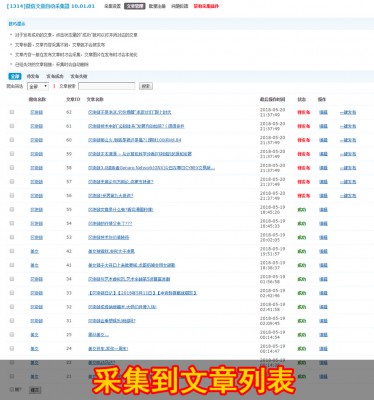Open the title link of article ID 58
The width and height of the screenshot is (374, 400).
pos(151,168)
